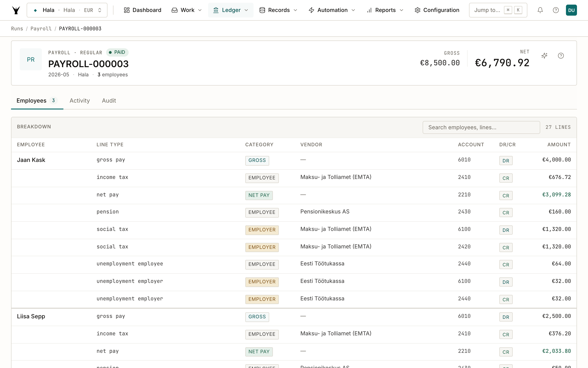Image resolution: width=588 pixels, height=368 pixels.
Task: Open the help icon on payroll card
Action: [561, 56]
